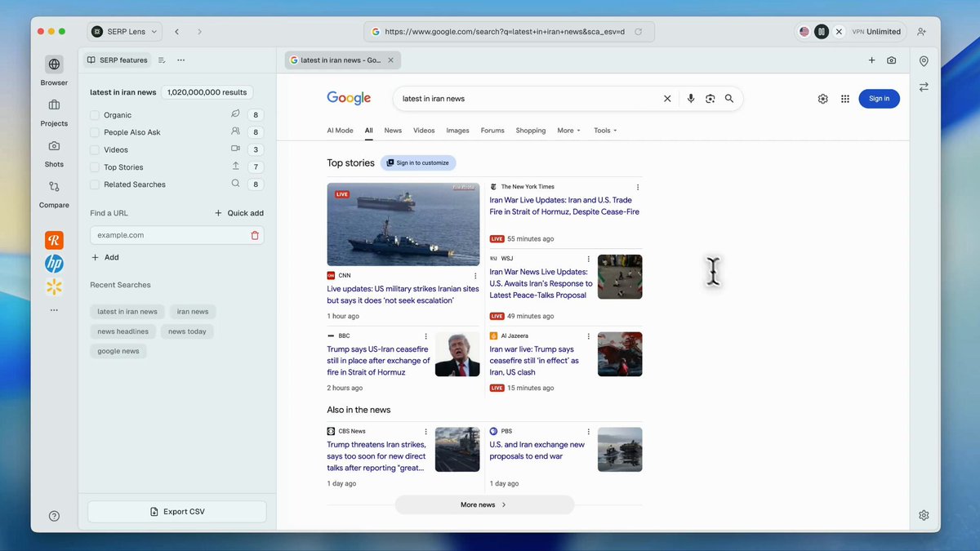Click the swap arrows in right rail
980x551 pixels.
pyautogui.click(x=924, y=87)
